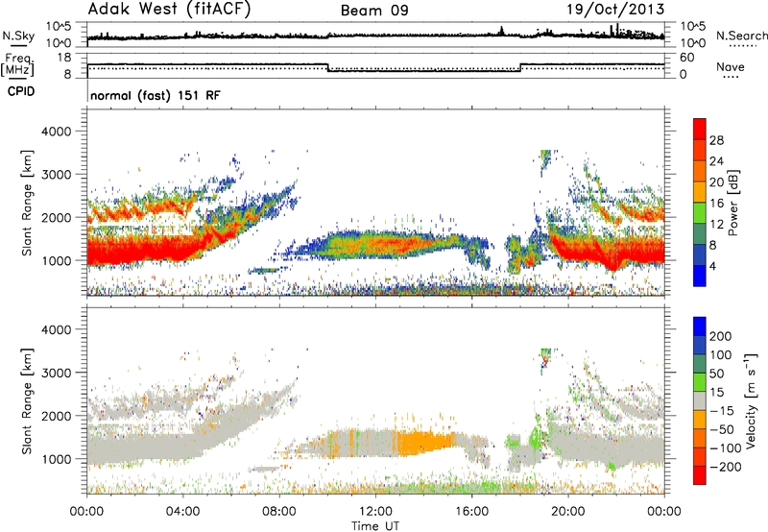Click the Power panel 'Slant Range [km]' label

tap(27, 203)
